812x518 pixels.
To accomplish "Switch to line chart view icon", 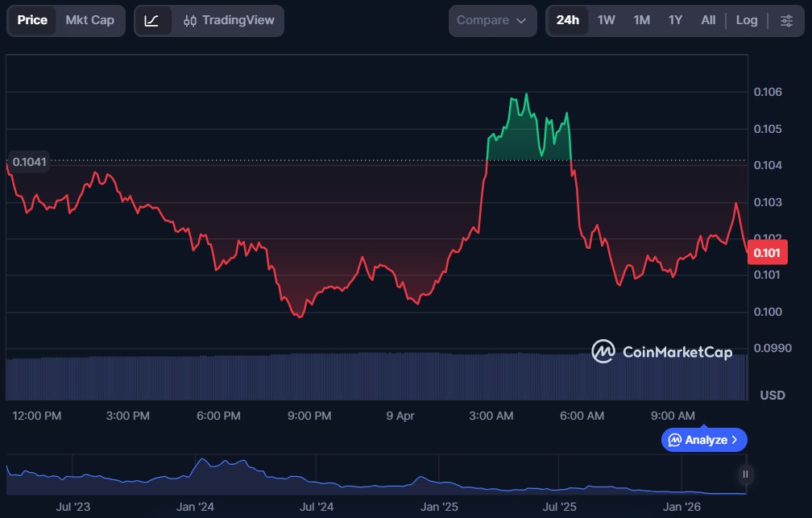I will pos(151,20).
